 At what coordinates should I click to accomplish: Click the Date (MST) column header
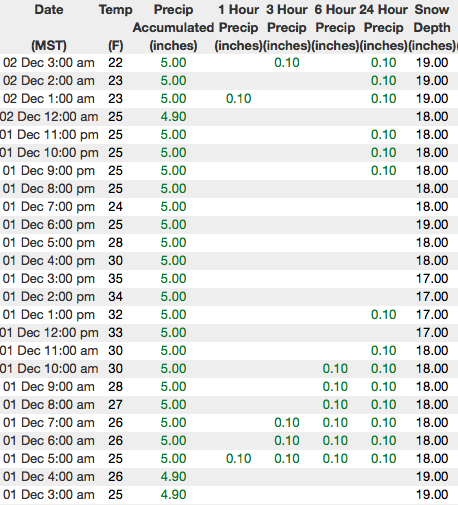click(x=49, y=27)
